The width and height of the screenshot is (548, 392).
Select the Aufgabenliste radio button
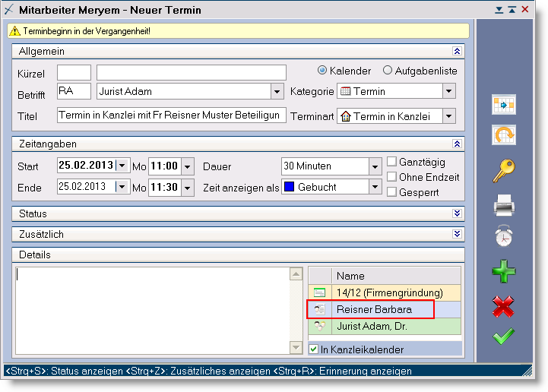tap(388, 71)
